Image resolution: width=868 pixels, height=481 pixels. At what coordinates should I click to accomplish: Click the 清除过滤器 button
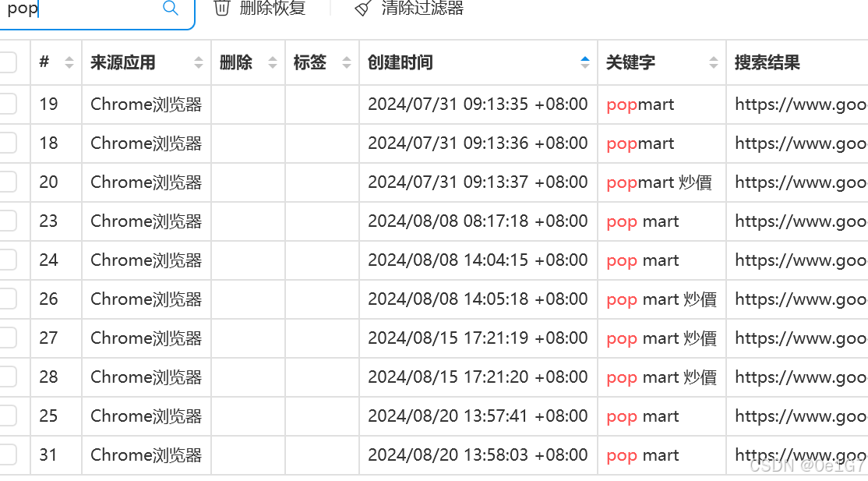[409, 8]
